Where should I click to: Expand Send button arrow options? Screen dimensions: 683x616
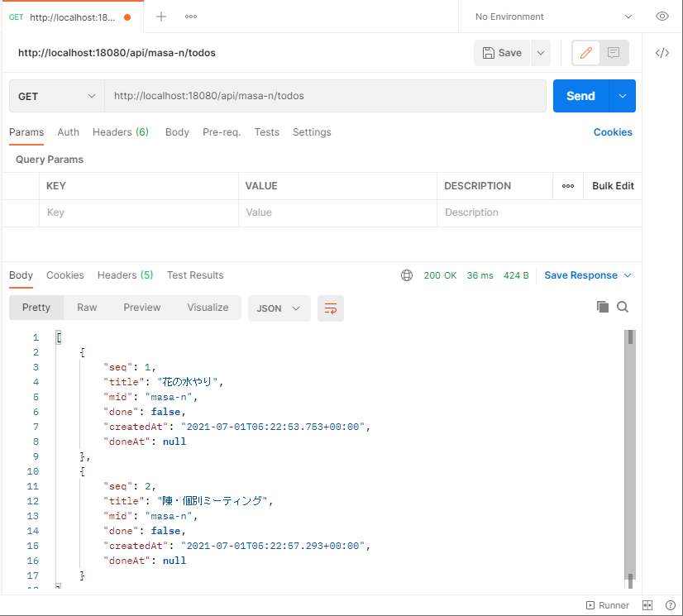(623, 96)
